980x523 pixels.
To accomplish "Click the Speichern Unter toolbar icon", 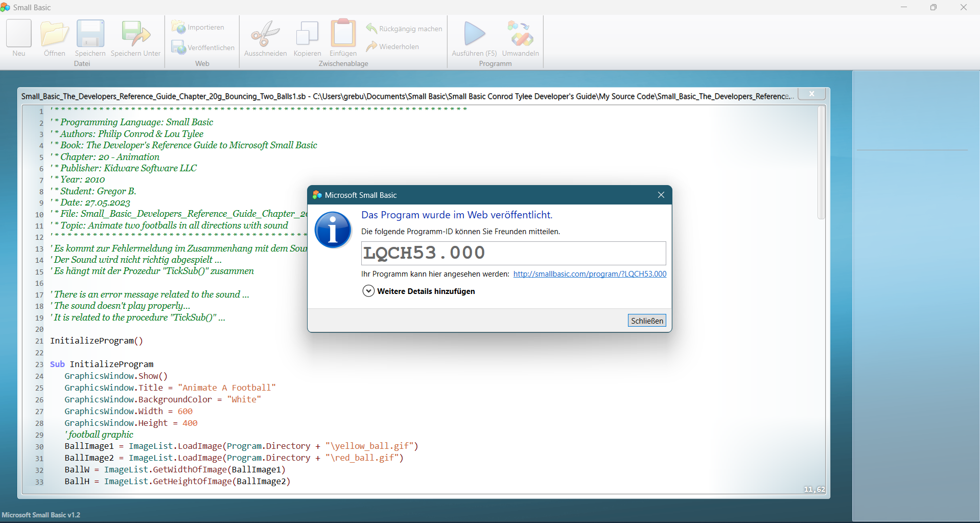I will [135, 38].
